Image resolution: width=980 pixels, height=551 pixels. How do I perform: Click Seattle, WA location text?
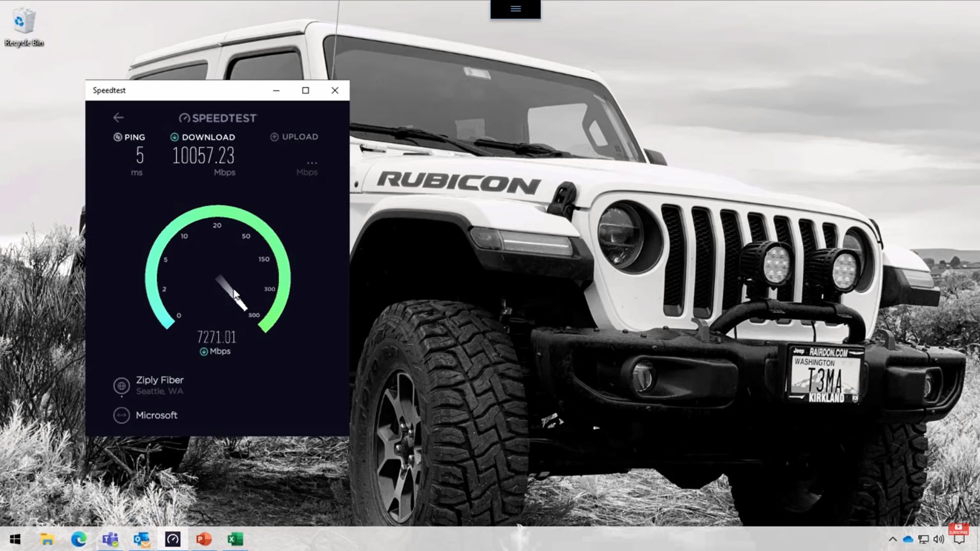pos(159,392)
